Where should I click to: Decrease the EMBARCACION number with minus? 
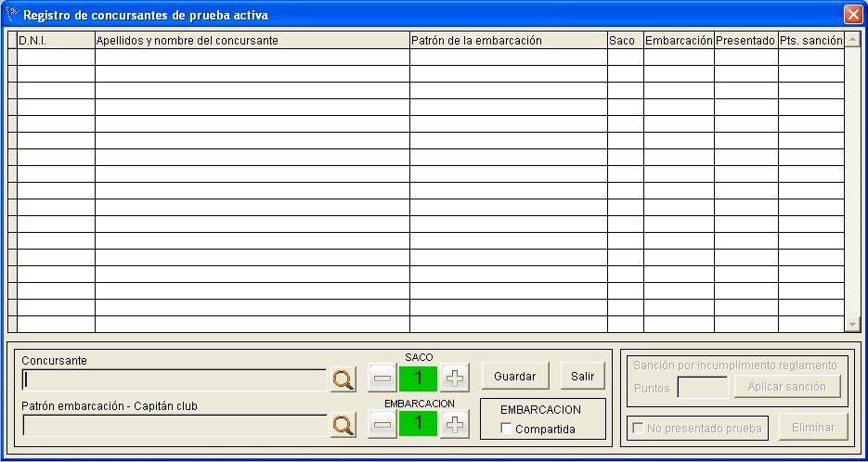(382, 425)
